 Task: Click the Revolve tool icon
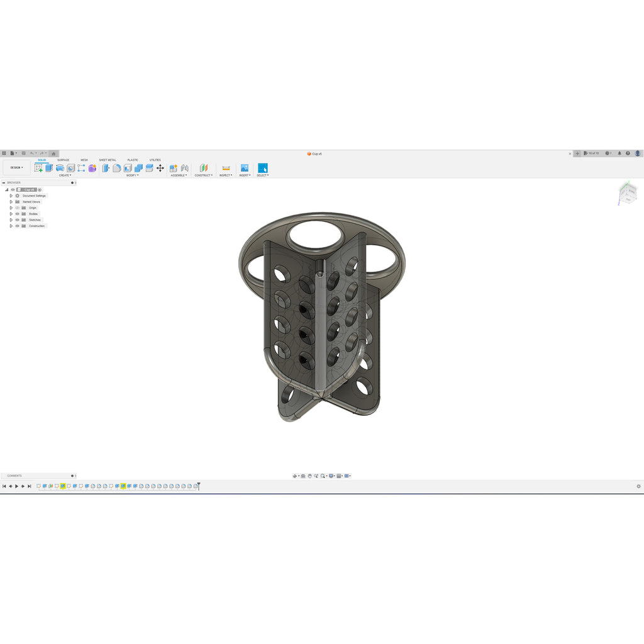click(x=60, y=168)
